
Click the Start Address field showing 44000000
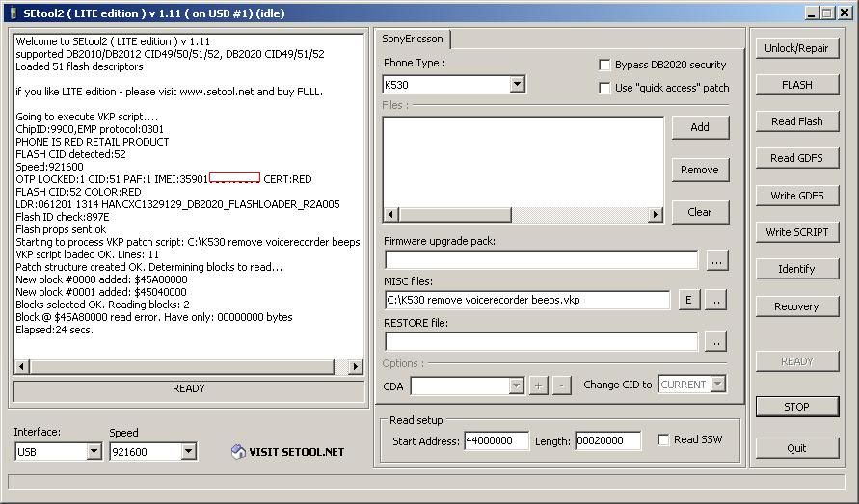[497, 440]
